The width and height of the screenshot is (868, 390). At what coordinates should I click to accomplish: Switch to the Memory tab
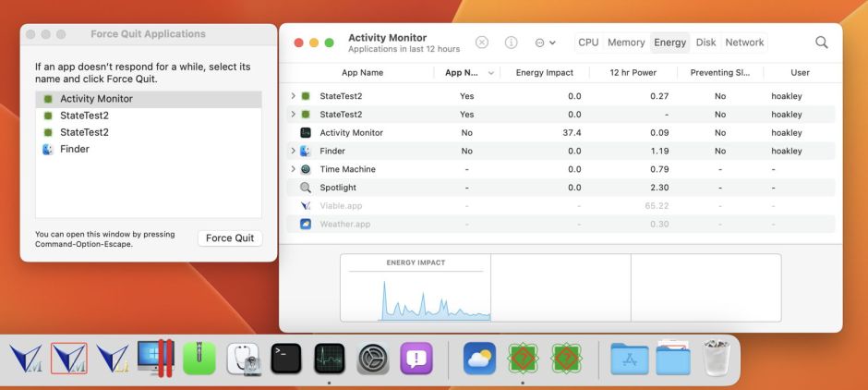[626, 43]
